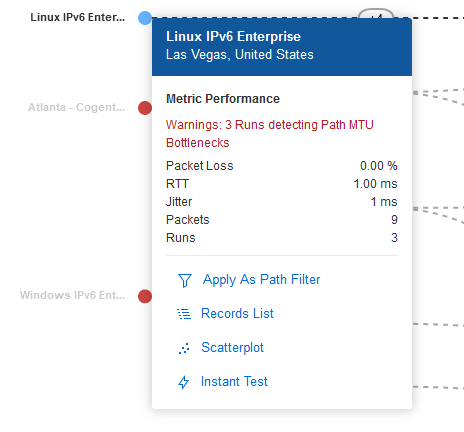
Task: Click the Packet Loss 0.00 % value
Action: tap(379, 166)
